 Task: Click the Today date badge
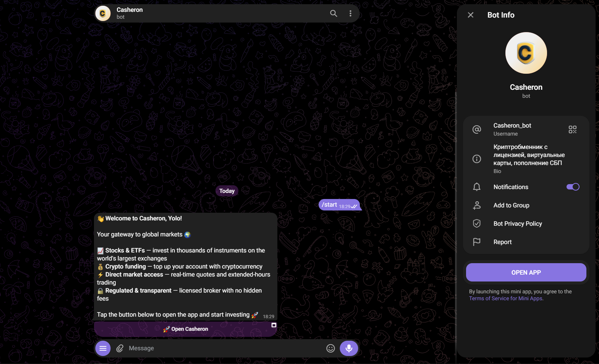pos(227,191)
